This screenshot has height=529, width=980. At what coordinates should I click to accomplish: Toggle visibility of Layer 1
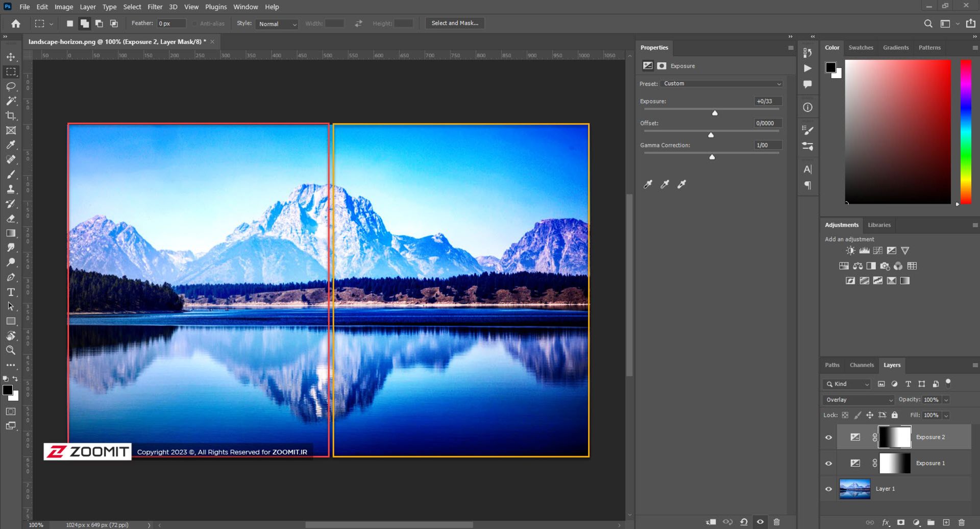[829, 489]
